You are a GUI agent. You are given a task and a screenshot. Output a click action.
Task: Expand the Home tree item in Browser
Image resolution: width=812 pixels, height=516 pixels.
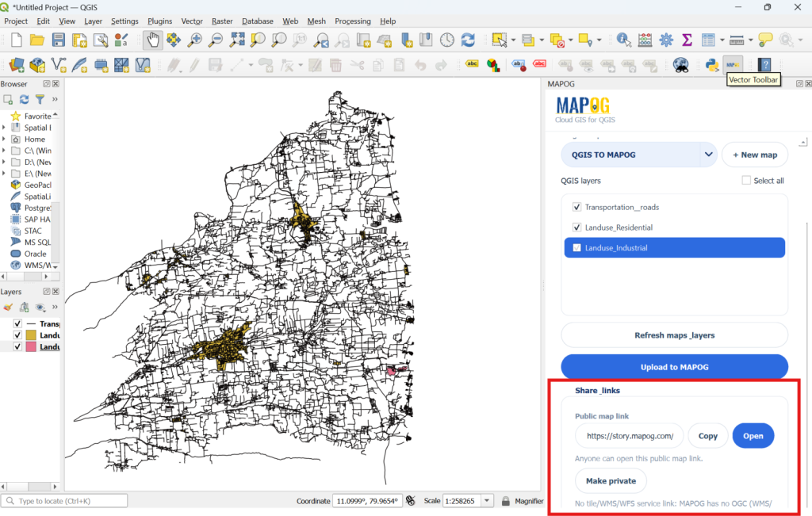4,139
